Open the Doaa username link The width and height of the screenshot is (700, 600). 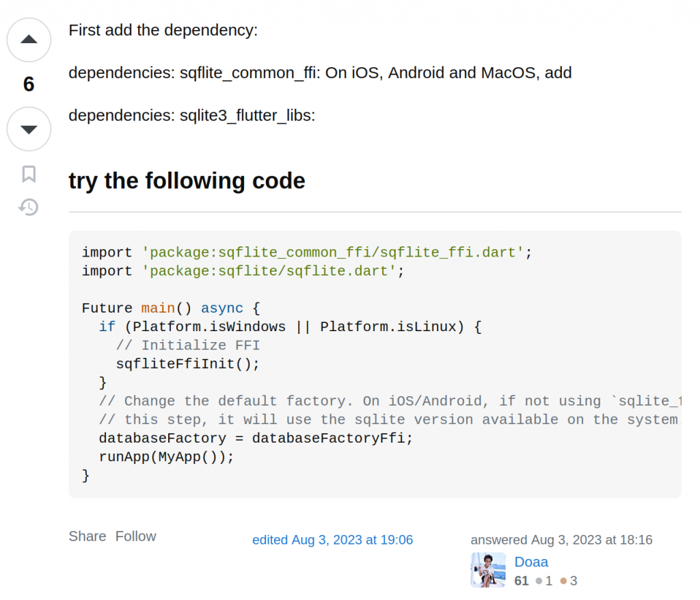pos(531,562)
